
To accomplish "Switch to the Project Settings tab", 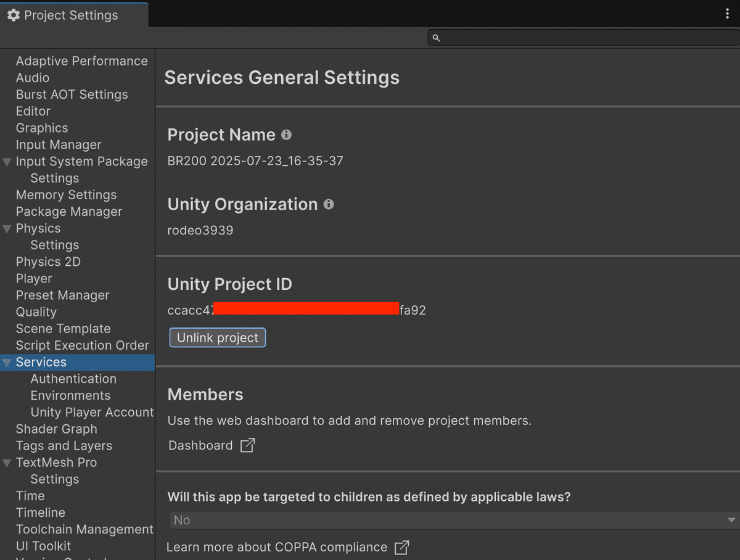I will click(70, 15).
